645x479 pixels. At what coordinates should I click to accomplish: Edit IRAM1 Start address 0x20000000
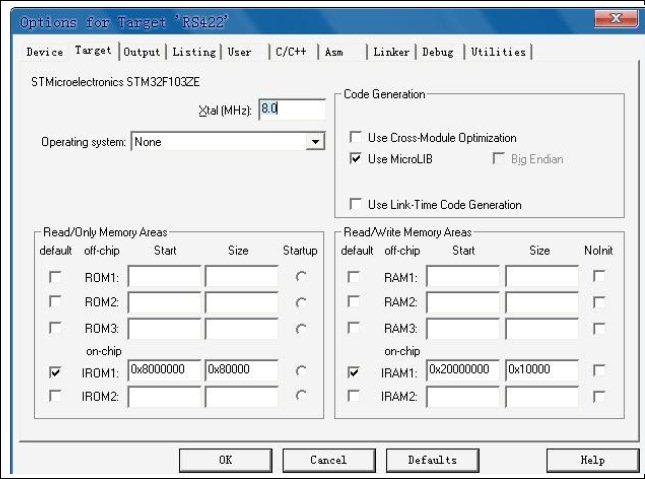pyautogui.click(x=463, y=370)
